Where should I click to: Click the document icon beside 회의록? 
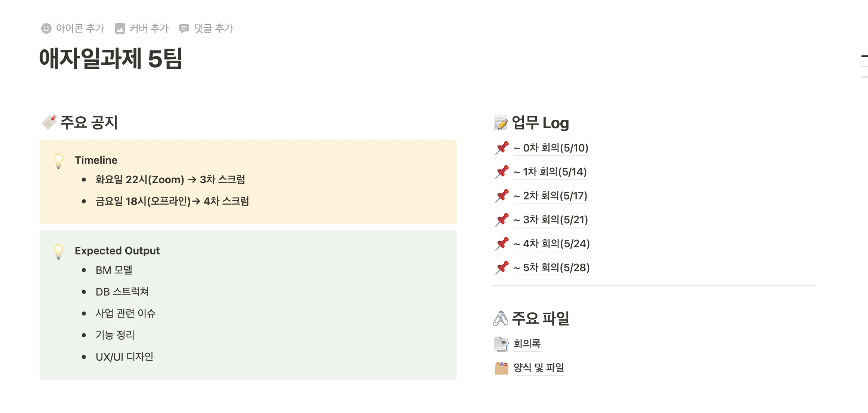point(501,344)
